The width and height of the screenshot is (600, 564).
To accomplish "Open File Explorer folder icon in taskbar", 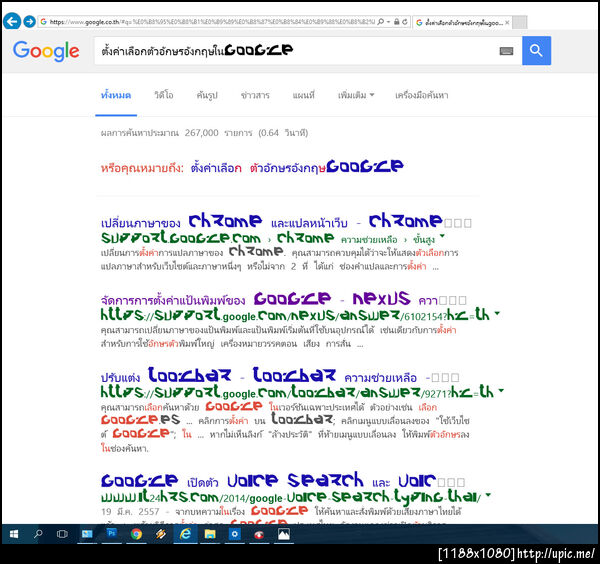I will click(210, 534).
